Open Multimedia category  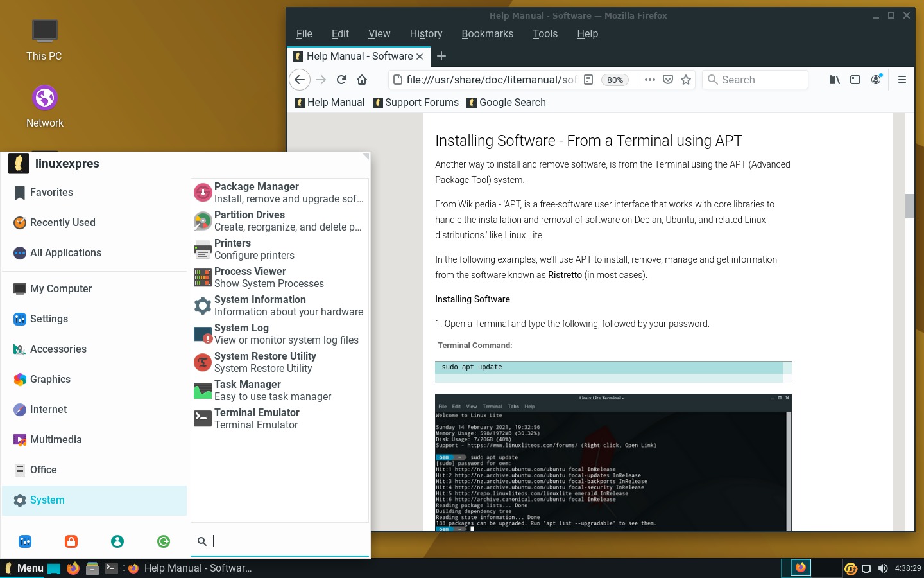click(94, 439)
